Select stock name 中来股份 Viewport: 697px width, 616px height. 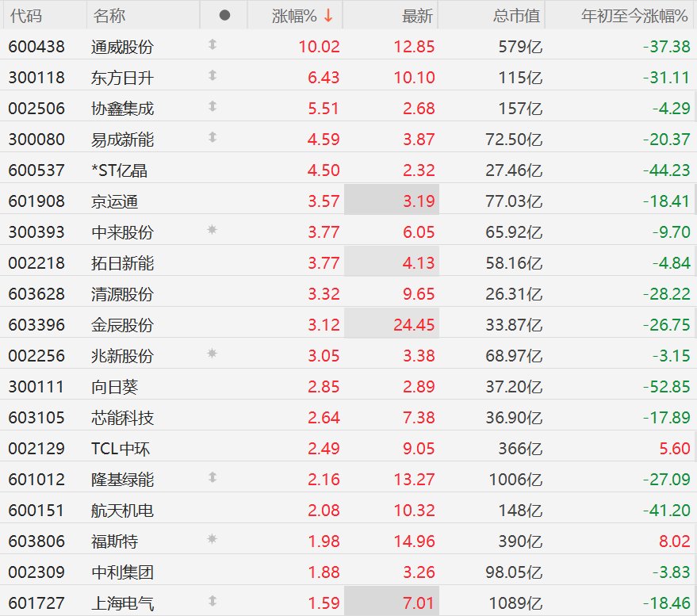click(122, 232)
